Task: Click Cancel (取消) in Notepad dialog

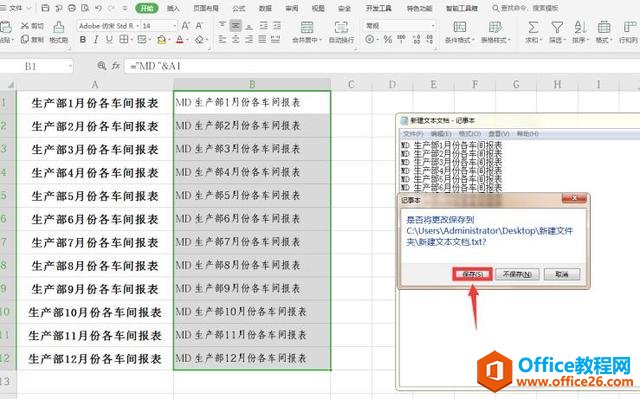Action: pos(562,274)
